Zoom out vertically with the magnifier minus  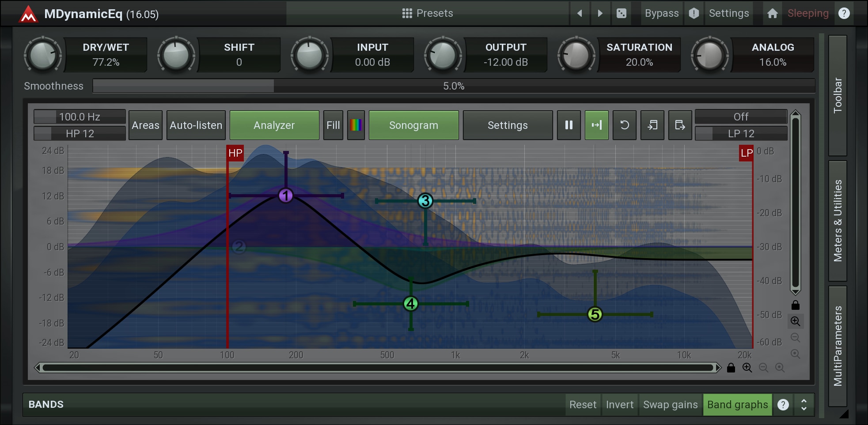coord(796,338)
